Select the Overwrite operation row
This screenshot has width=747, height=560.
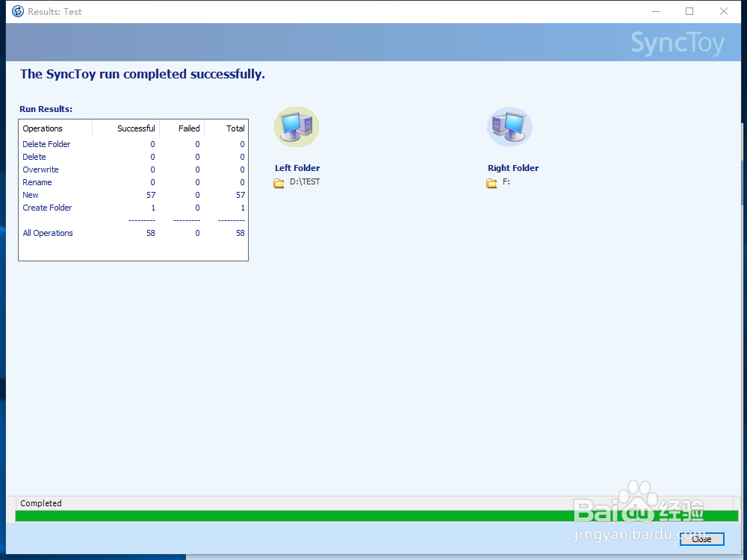tap(134, 169)
